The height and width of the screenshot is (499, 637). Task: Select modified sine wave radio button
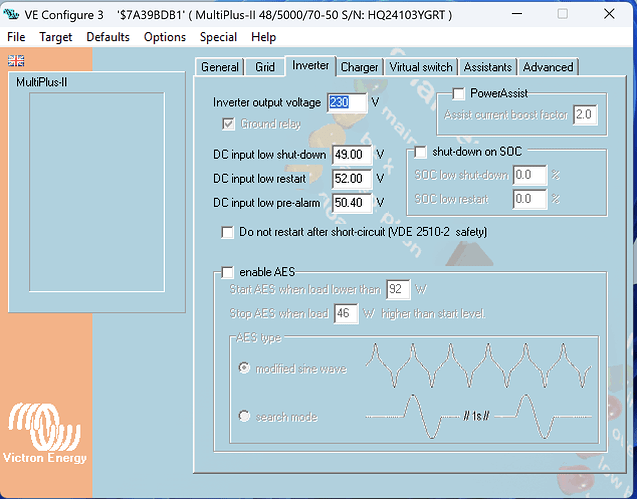pyautogui.click(x=244, y=368)
